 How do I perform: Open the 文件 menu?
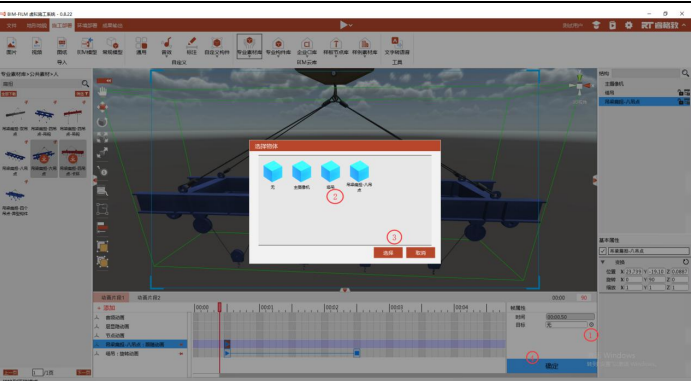11,26
